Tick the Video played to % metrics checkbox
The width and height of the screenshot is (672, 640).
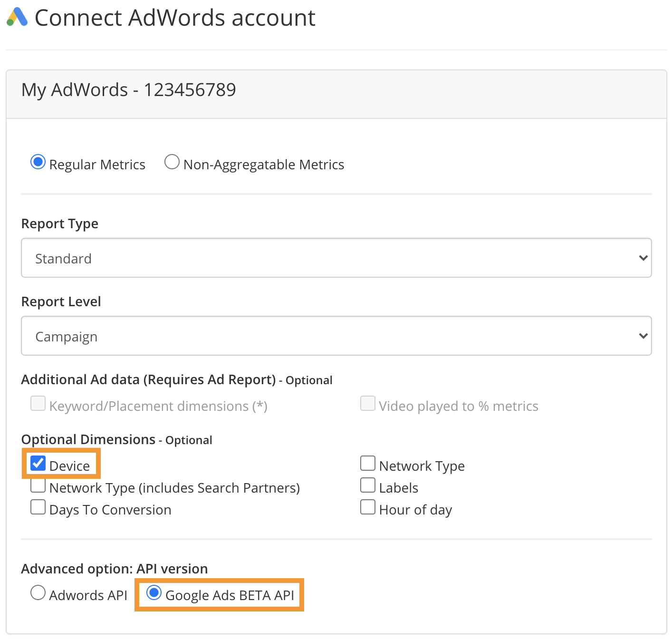(368, 404)
